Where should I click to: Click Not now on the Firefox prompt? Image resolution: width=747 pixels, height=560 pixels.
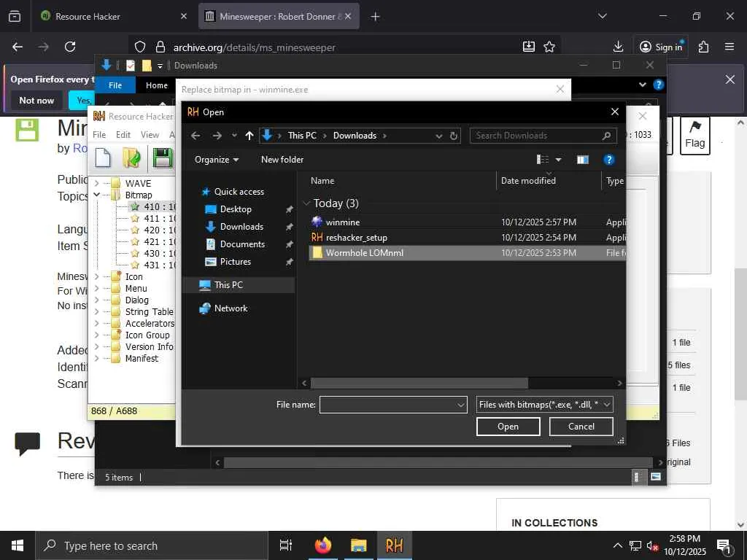(x=36, y=101)
